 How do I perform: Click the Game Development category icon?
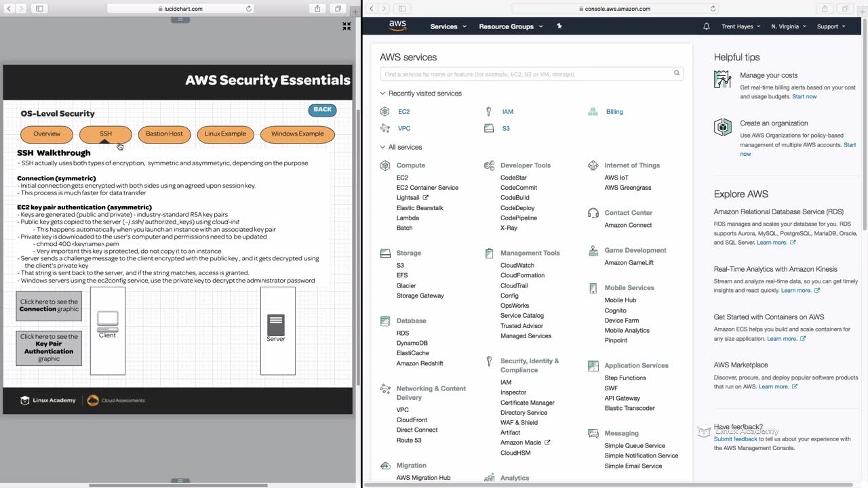click(593, 250)
